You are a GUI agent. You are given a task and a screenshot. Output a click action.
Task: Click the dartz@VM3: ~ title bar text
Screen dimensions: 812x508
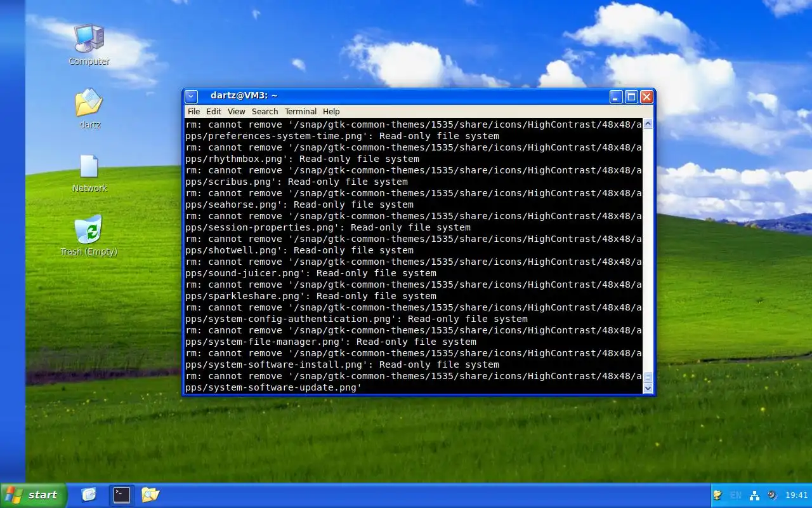pos(244,96)
